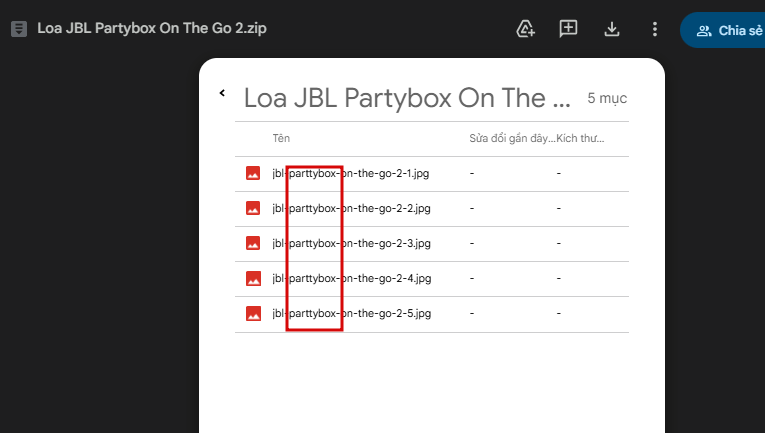Screen dimensions: 765x433
Task: Add a shortcut to Drive
Action: pyautogui.click(x=525, y=29)
